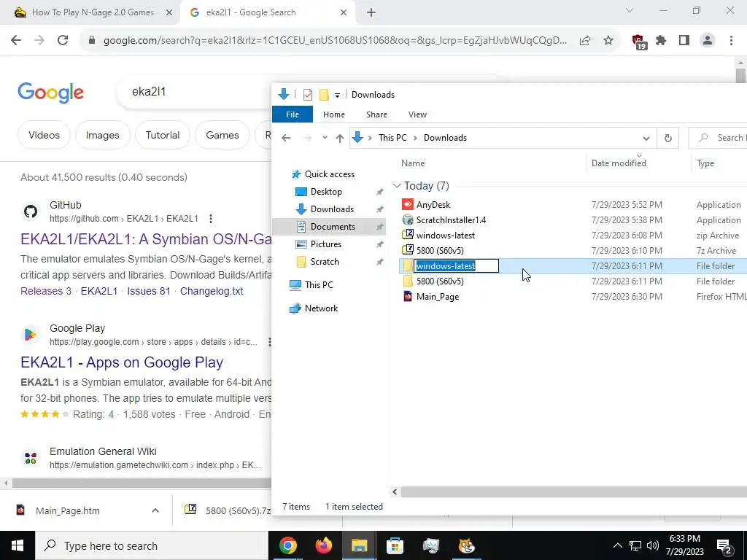
Task: Select ScratchInstaller1.4 file
Action: pyautogui.click(x=451, y=220)
